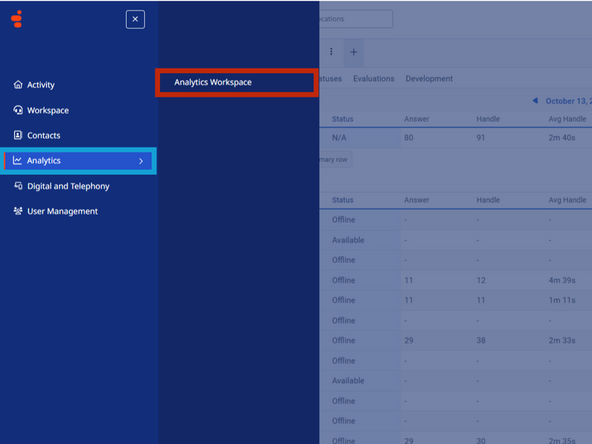The height and width of the screenshot is (444, 592).
Task: Sort by upper Answer column header
Action: click(x=416, y=119)
